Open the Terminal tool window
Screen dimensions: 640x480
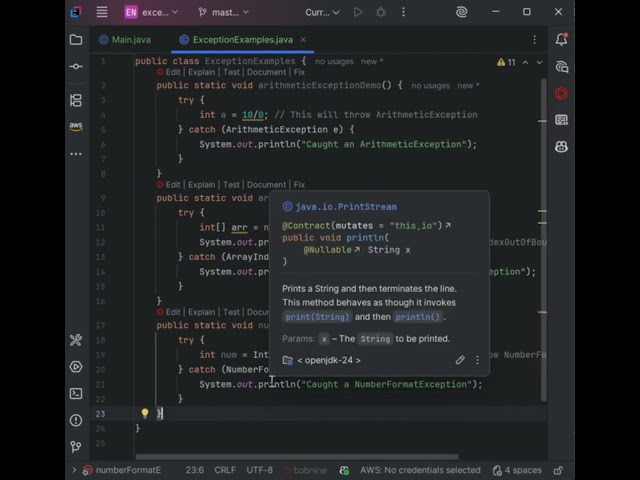(x=76, y=393)
